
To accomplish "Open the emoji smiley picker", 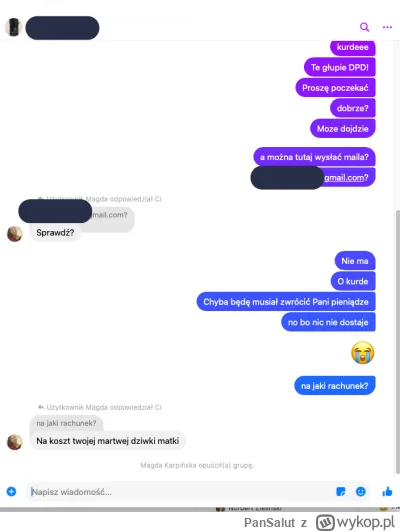I will [361, 491].
